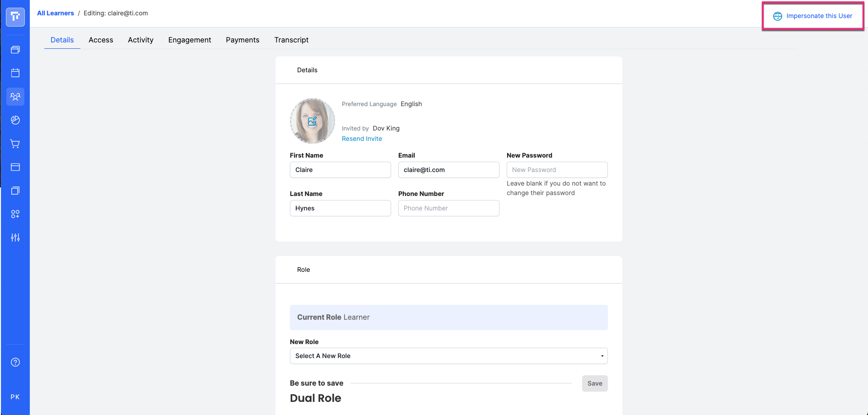868x415 pixels.
Task: Click the Dual Role heading
Action: click(x=316, y=398)
